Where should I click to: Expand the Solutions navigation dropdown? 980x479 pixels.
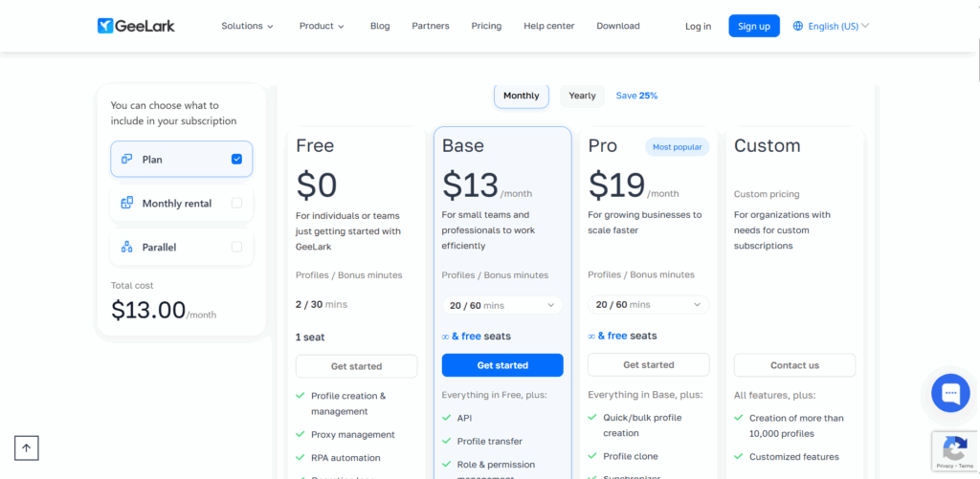click(x=247, y=27)
